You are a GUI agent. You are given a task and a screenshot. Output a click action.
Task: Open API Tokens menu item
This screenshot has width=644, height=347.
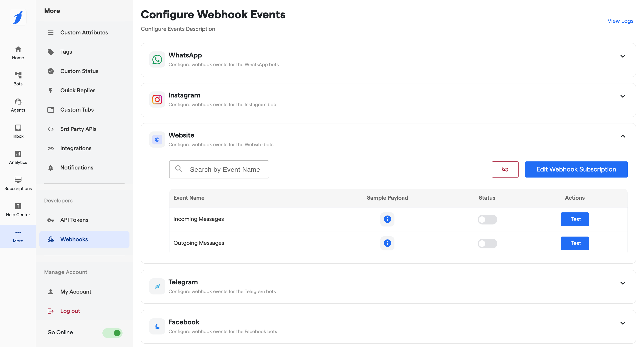pyautogui.click(x=74, y=220)
